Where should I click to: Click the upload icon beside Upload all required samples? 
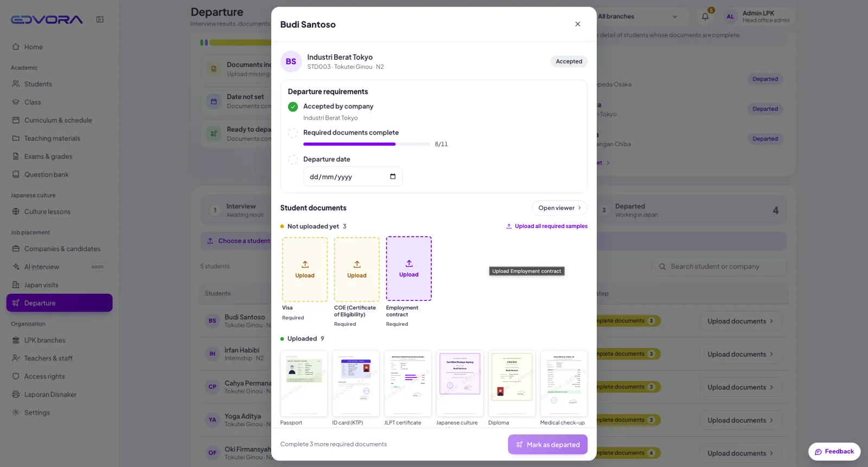(x=509, y=226)
